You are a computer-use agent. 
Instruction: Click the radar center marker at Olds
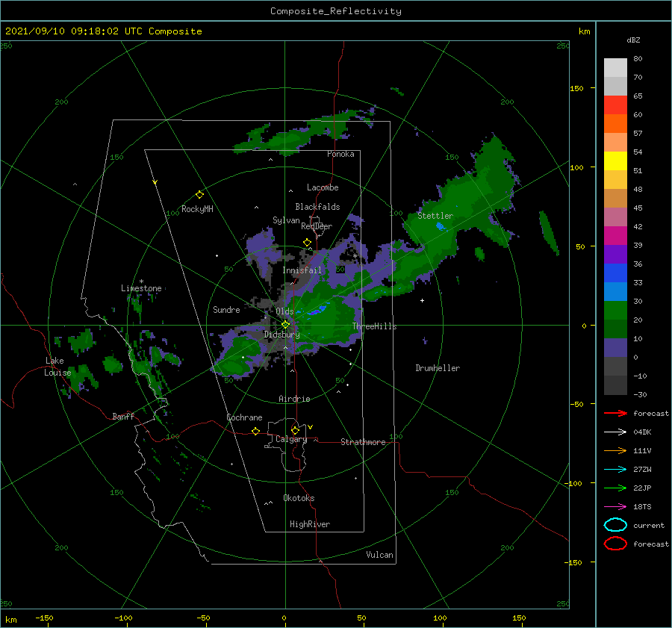(285, 325)
